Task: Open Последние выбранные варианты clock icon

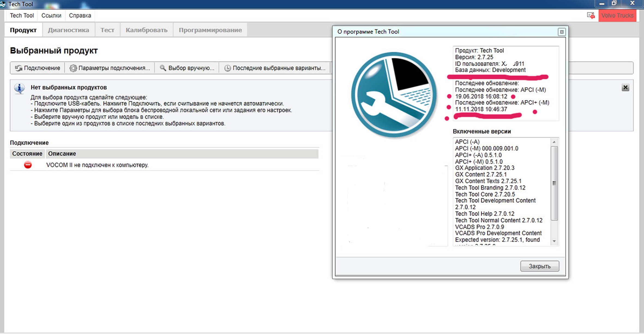Action: pos(227,68)
